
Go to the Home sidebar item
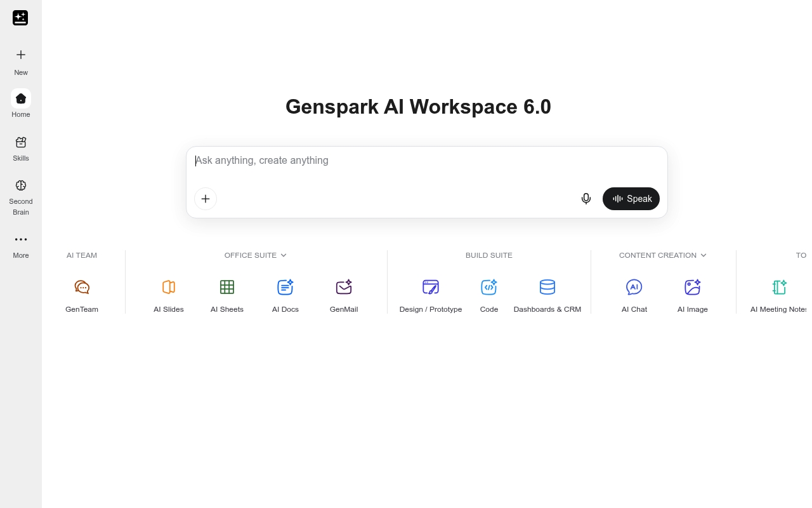pyautogui.click(x=21, y=104)
